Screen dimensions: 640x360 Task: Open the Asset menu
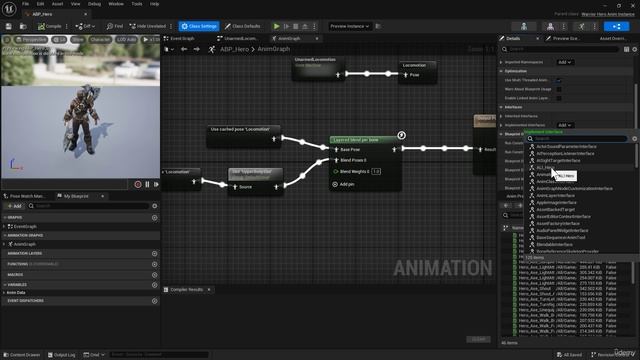click(x=57, y=4)
